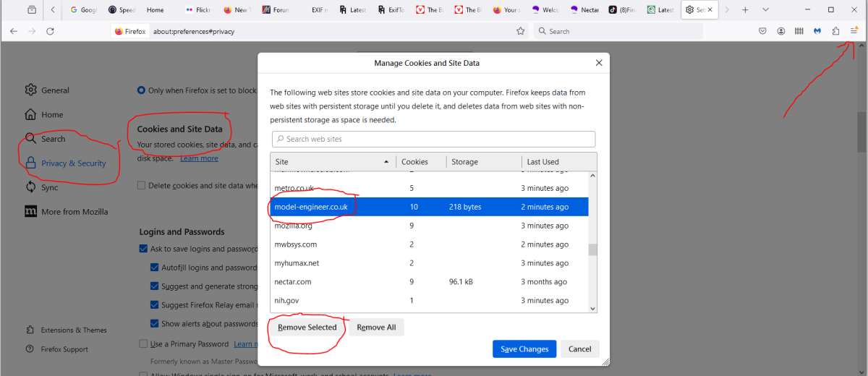Image resolution: width=868 pixels, height=376 pixels.
Task: Switch to the Nectar tab
Action: [x=584, y=10]
